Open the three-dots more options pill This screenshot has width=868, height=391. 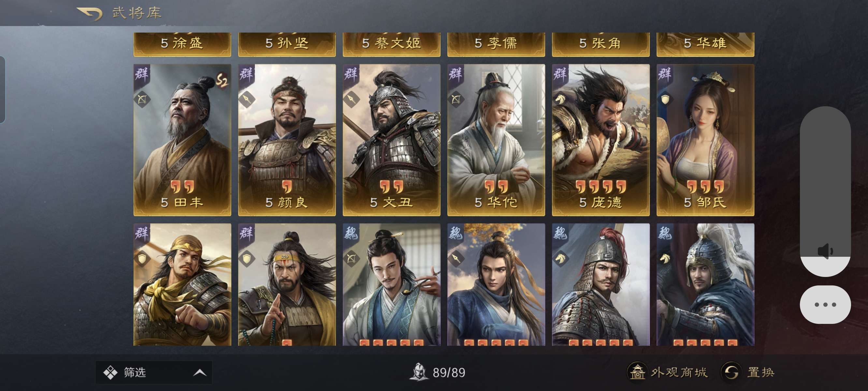point(825,304)
